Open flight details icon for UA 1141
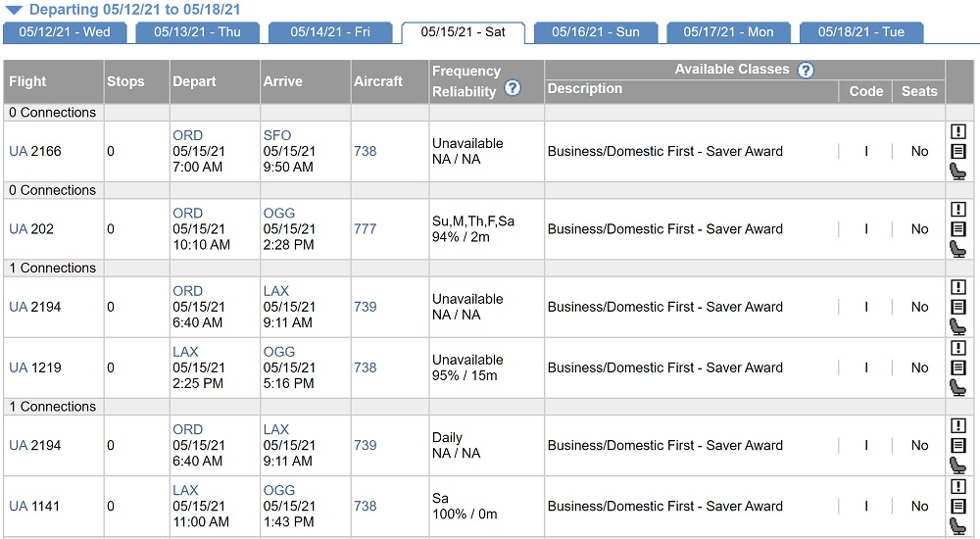Screen dimensions: 980x539 click(958, 506)
